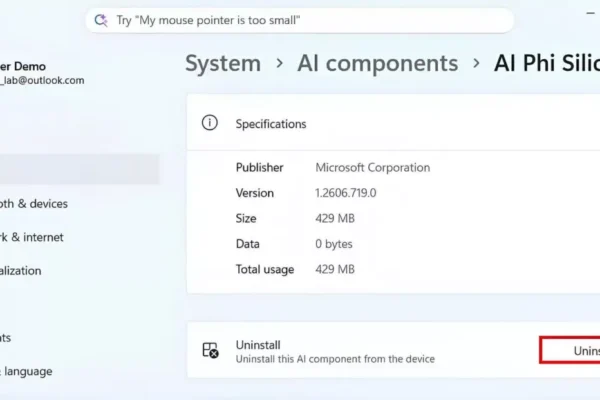Click the user account name Demo

[x=23, y=67]
